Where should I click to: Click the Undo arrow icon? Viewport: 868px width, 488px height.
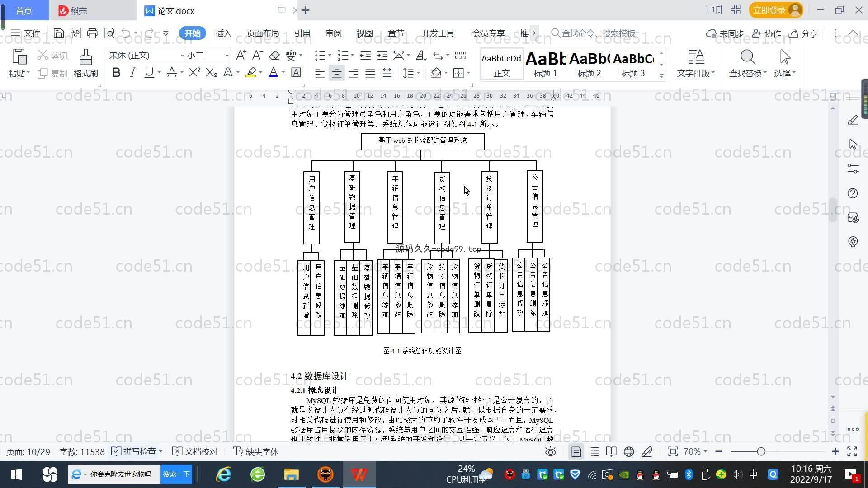(126, 33)
